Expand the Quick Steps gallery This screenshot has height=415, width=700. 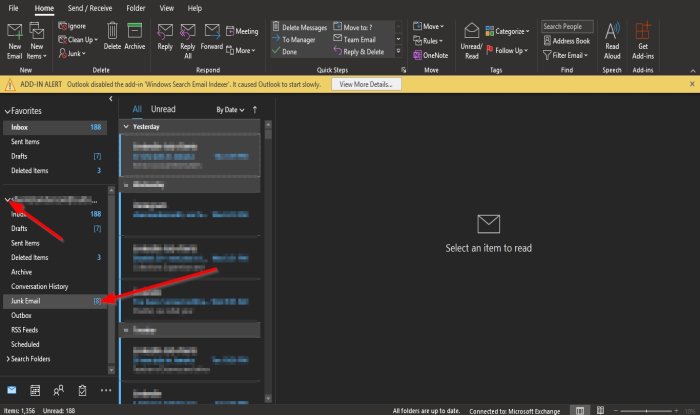398,51
